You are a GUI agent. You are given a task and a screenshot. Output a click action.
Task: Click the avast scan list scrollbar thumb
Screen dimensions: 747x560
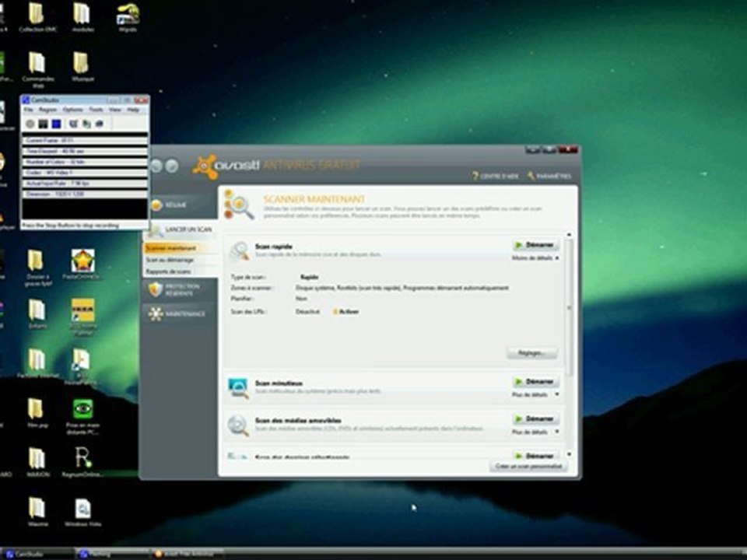pyautogui.click(x=568, y=308)
